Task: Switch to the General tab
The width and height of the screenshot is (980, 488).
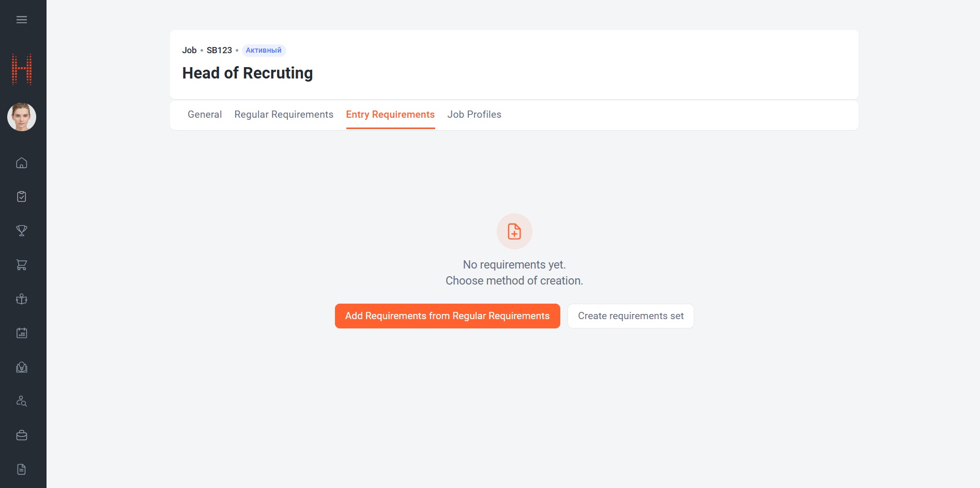Action: 205,115
